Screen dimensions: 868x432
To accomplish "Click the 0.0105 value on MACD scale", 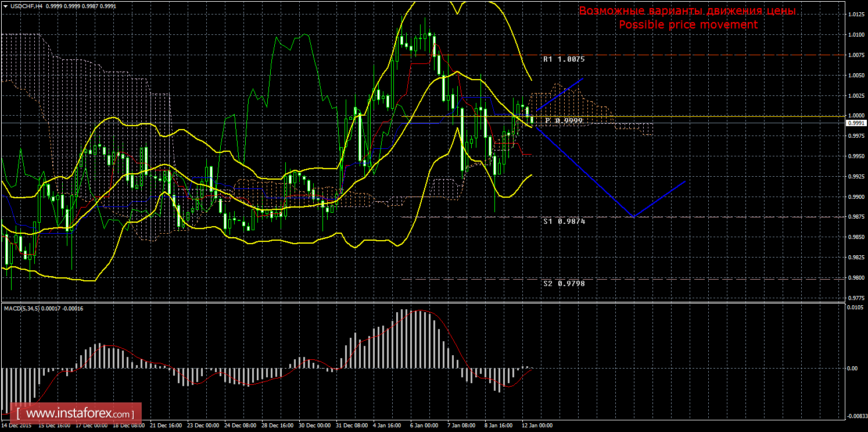I will pyautogui.click(x=856, y=308).
